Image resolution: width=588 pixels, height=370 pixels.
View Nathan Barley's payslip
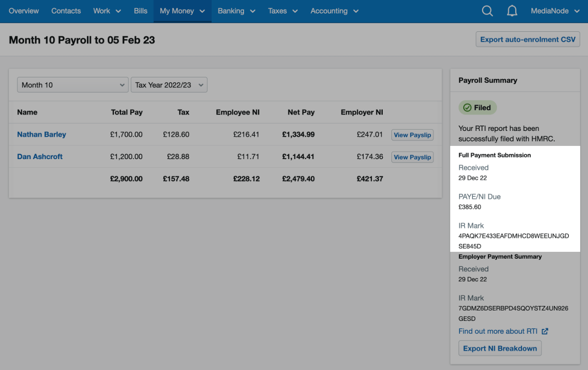click(x=412, y=135)
